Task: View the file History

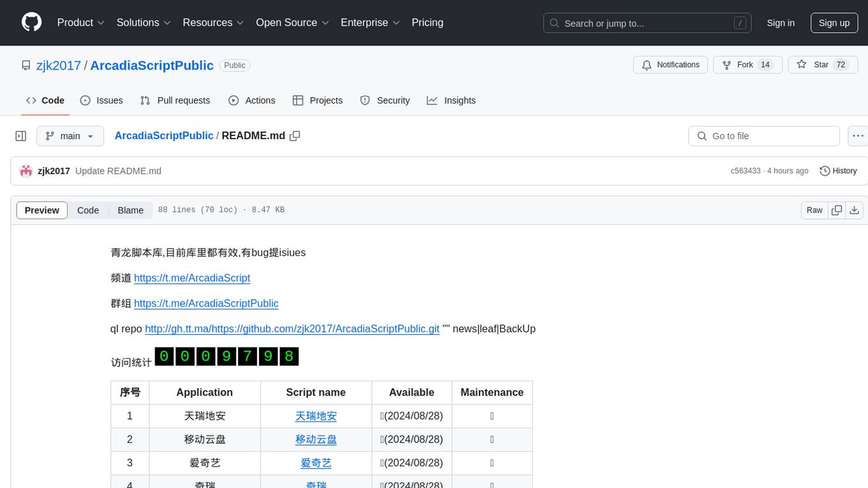Action: 838,171
